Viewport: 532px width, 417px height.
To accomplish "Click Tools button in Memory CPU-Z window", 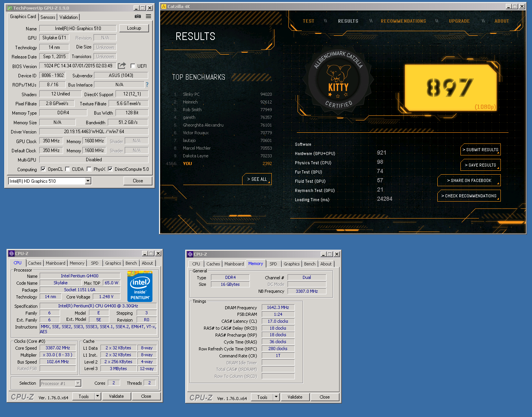I will click(x=263, y=397).
